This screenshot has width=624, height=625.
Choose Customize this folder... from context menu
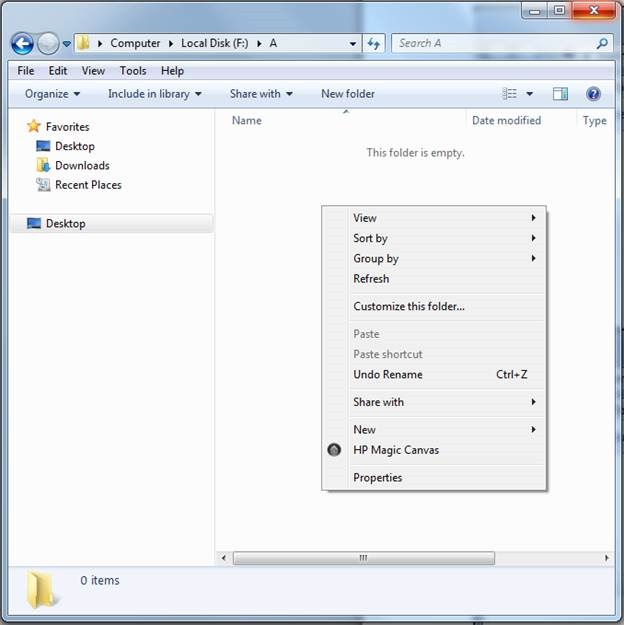(x=434, y=307)
